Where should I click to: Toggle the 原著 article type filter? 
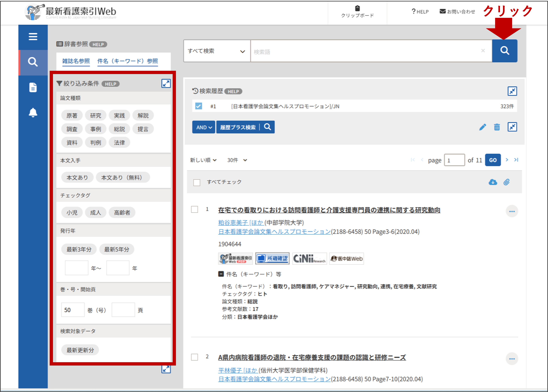pyautogui.click(x=72, y=116)
